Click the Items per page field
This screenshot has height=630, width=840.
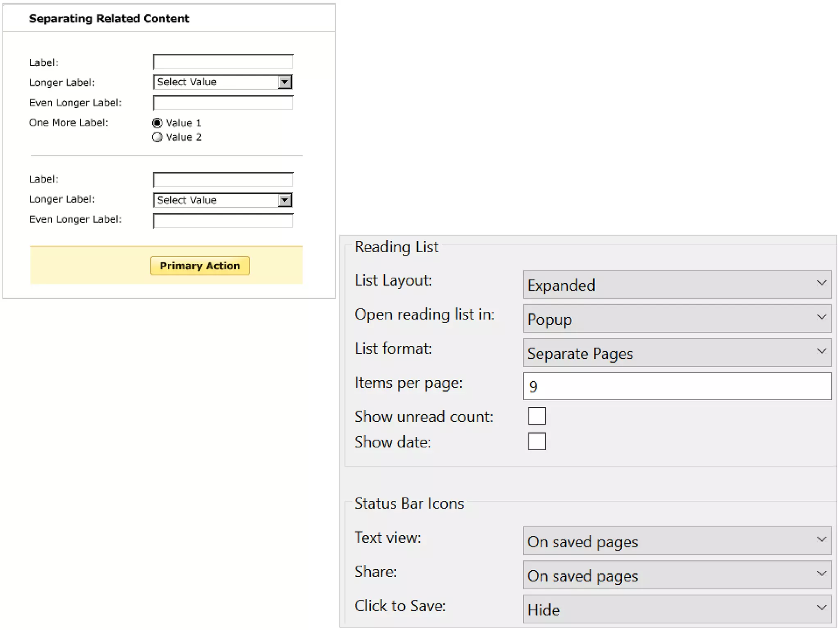[677, 386]
